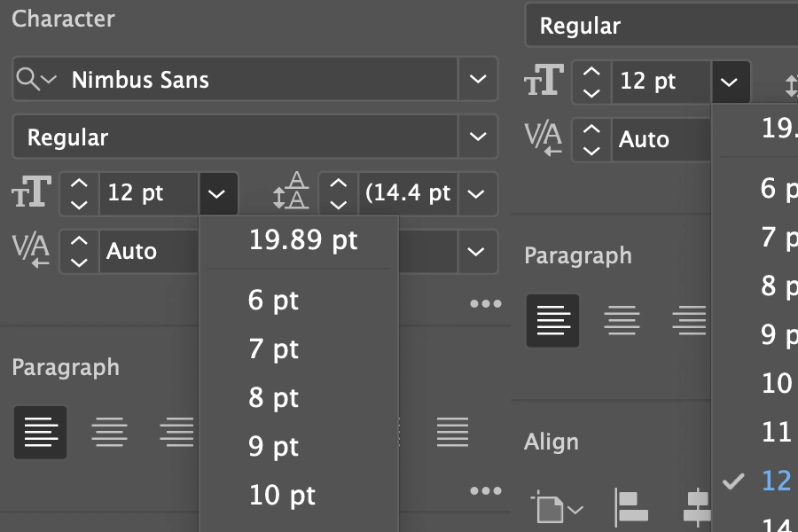Expand the font style dropdown arrow below Nimbus Sans
This screenshot has width=798, height=532.
point(477,137)
